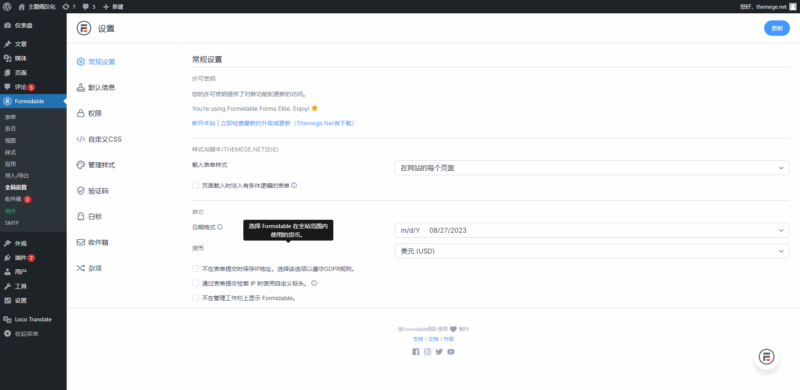Open the Twitter icon in footer
Image resolution: width=800 pixels, height=390 pixels.
[439, 351]
